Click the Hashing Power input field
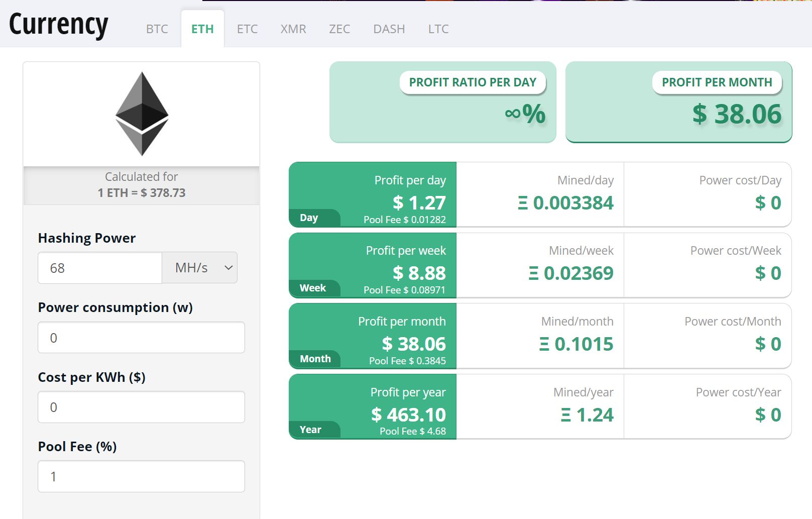 click(99, 268)
